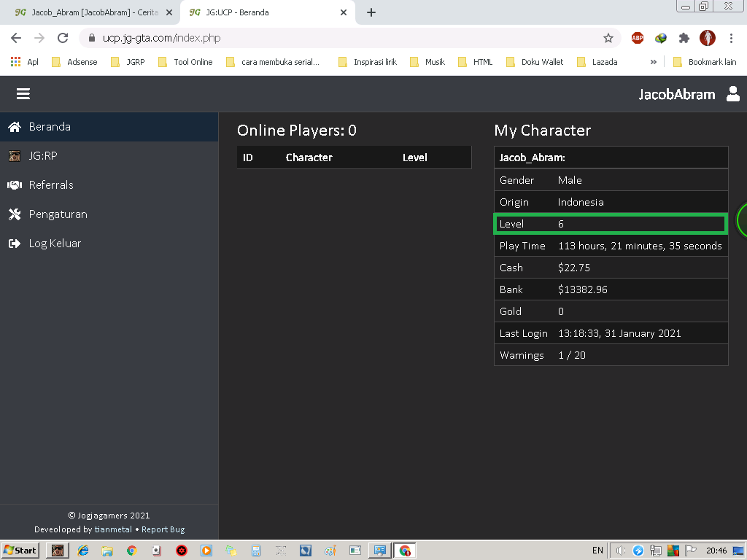View site security lock info
747x560 pixels.
pos(92,38)
